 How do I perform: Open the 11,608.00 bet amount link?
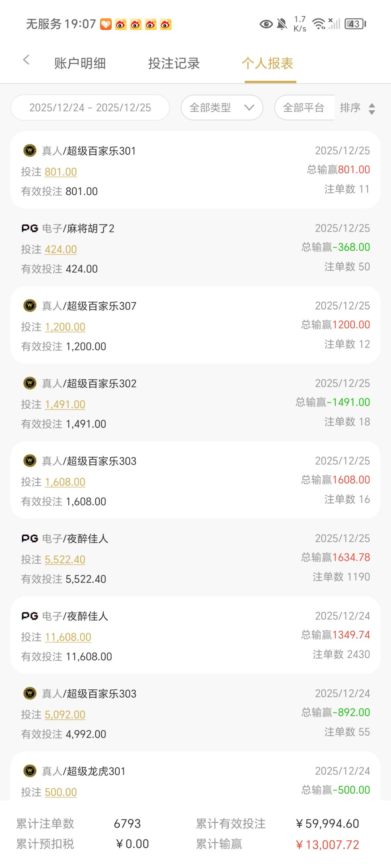pyautogui.click(x=68, y=637)
